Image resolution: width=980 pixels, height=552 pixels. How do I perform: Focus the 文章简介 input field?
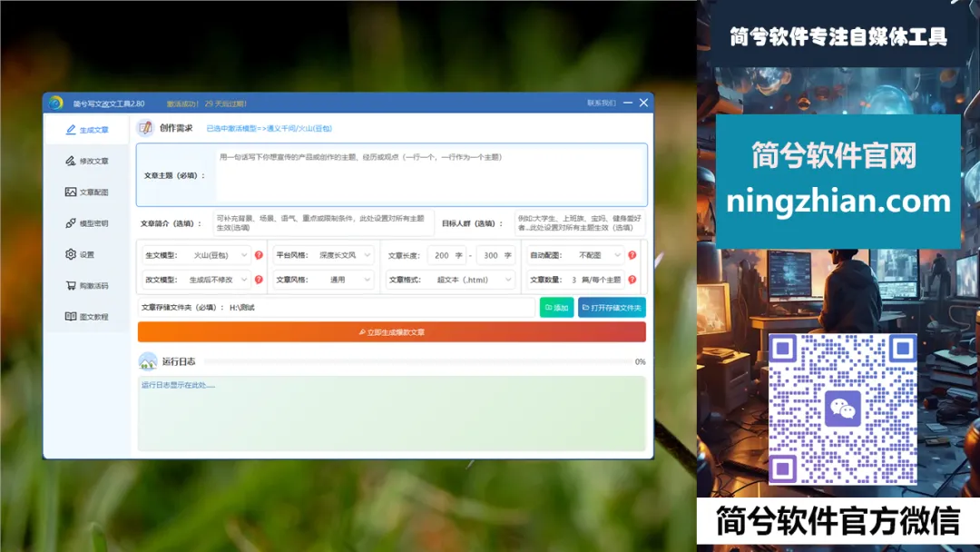(323, 223)
